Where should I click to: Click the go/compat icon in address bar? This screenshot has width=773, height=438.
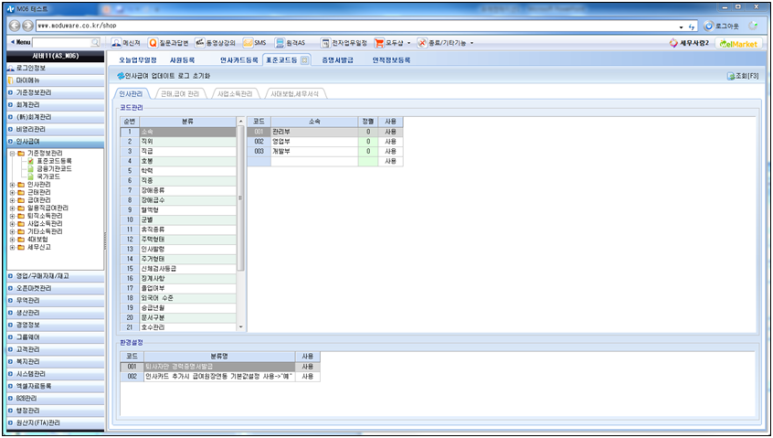692,26
